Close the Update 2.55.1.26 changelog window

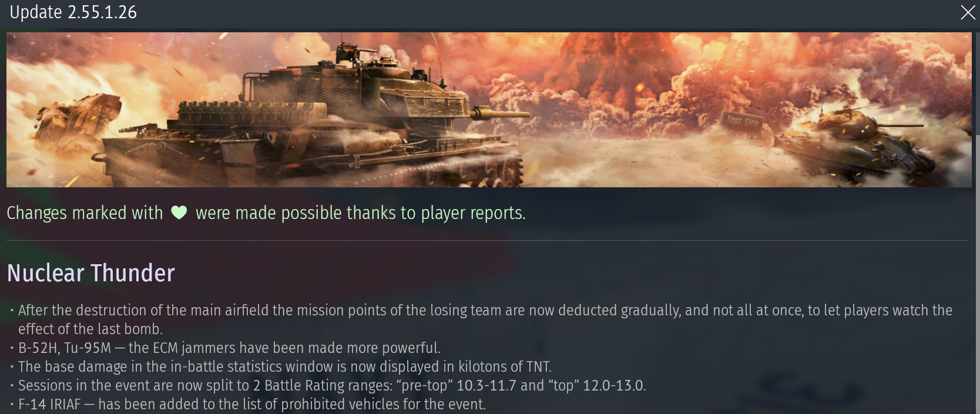[968, 12]
